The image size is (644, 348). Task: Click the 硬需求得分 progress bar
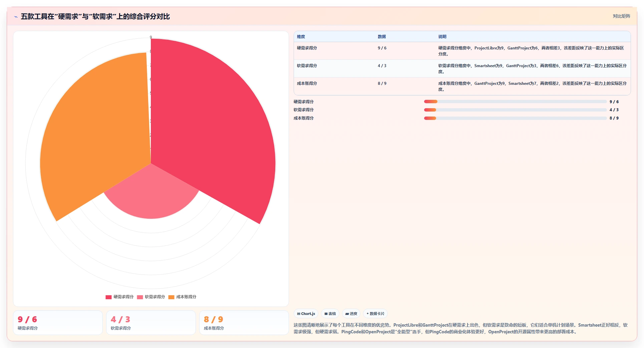[515, 102]
